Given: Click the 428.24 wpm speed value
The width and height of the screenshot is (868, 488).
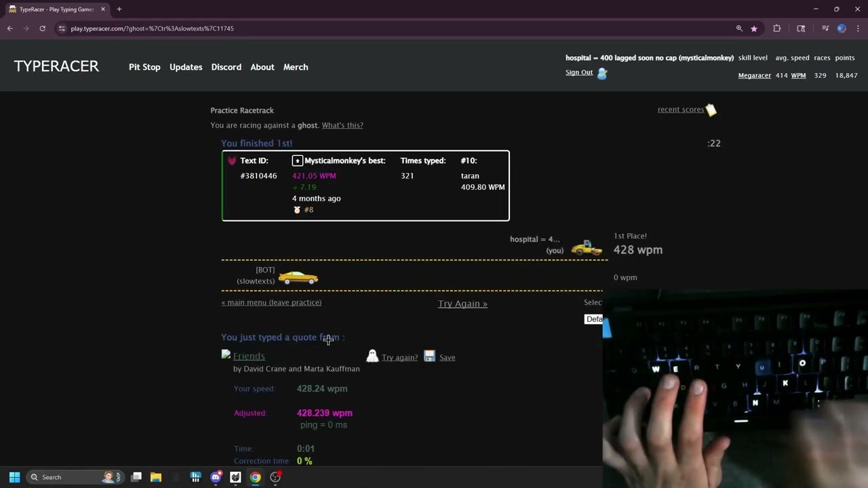Looking at the screenshot, I should 322,388.
